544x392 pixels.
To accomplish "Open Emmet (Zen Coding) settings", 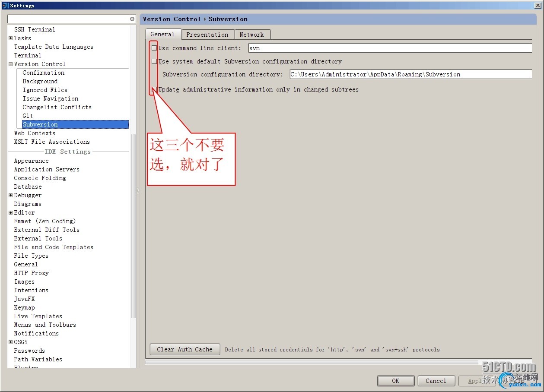I will click(x=45, y=221).
